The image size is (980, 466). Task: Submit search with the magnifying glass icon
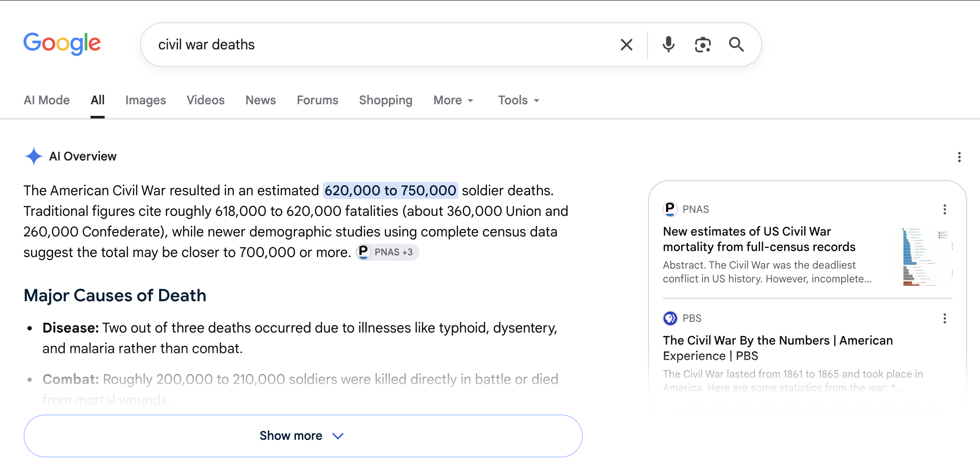pyautogui.click(x=736, y=45)
